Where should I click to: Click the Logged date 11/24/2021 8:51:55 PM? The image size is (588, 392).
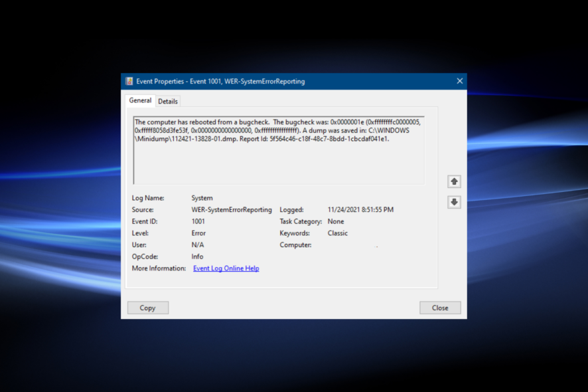[360, 210]
